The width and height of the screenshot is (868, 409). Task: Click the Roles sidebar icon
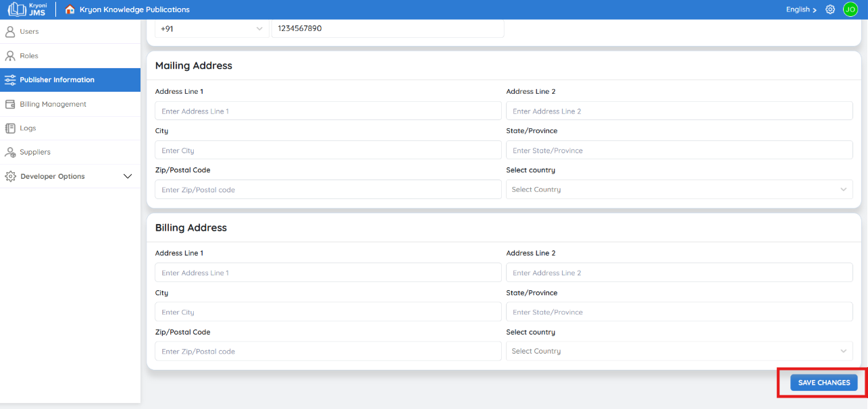tap(10, 56)
